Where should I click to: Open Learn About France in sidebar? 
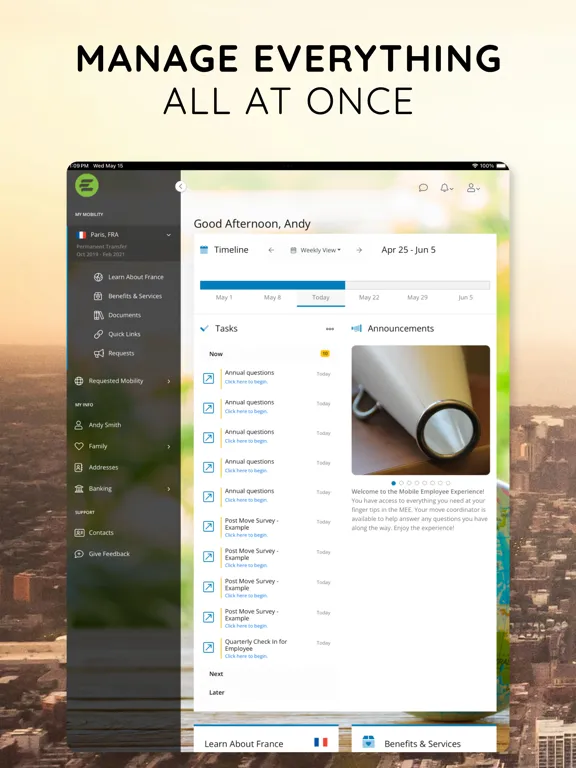[x=128, y=277]
